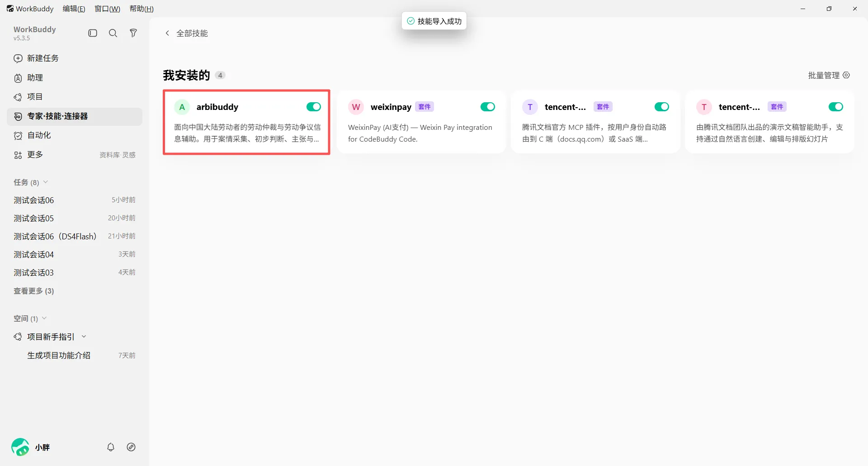The height and width of the screenshot is (466, 868).
Task: Click the 更多 grid icon
Action: (18, 155)
